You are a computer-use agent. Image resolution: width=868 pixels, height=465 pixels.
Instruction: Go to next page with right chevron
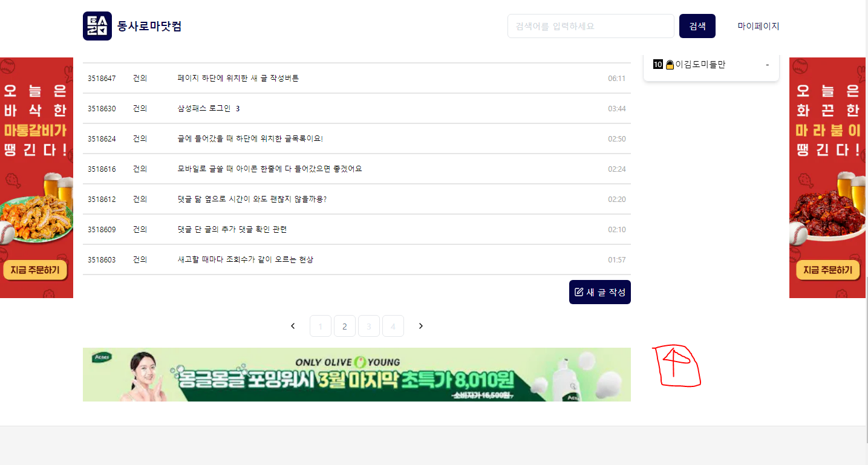point(421,326)
